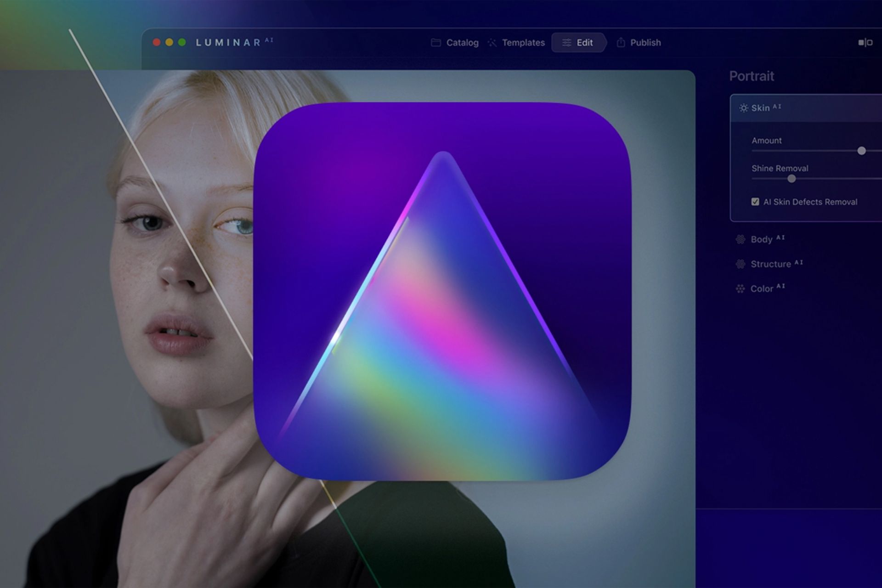Switch to the Edit tab

tap(578, 43)
